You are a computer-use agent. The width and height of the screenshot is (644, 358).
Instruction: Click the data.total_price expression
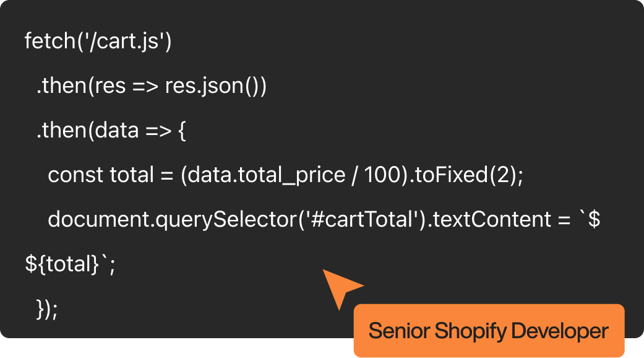click(x=266, y=175)
